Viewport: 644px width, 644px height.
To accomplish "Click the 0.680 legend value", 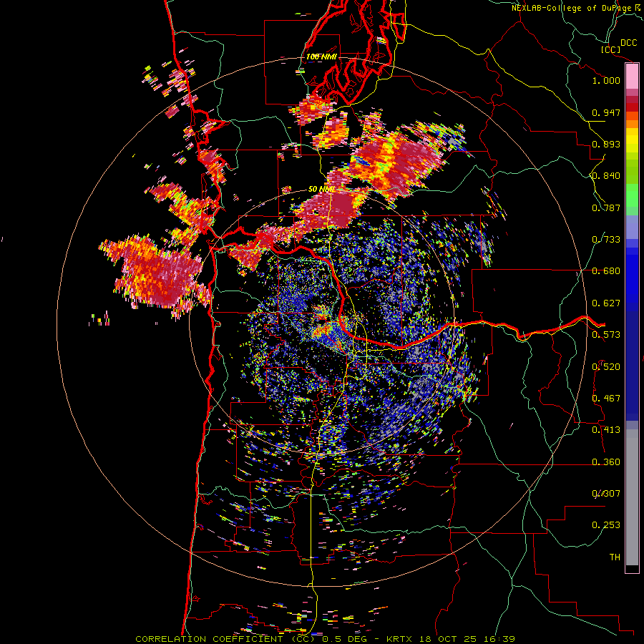I will 606,271.
